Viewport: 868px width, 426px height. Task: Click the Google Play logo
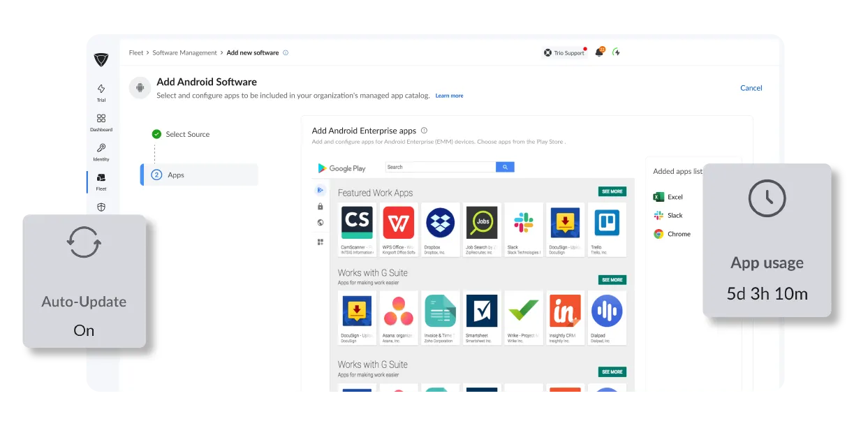coord(341,168)
